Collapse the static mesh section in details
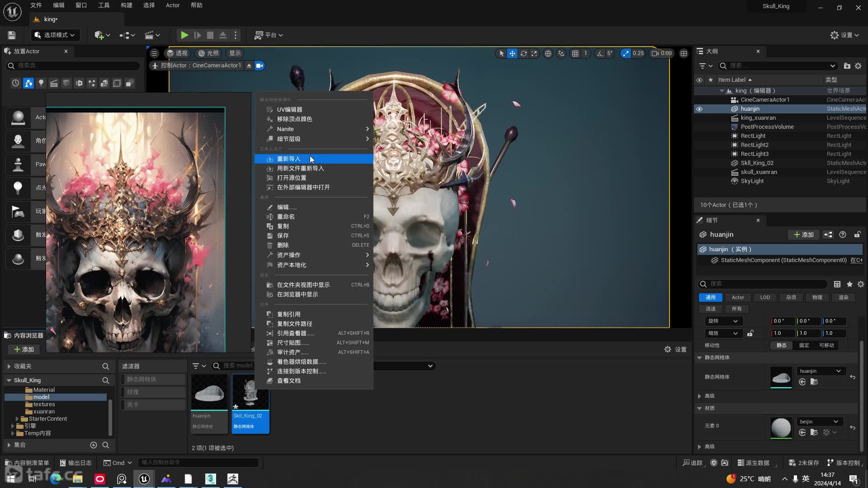 point(699,358)
